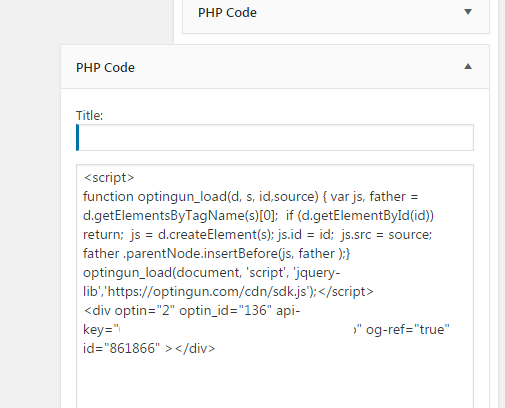The image size is (505, 408).
Task: Click inside the Title input field
Action: pos(275,137)
